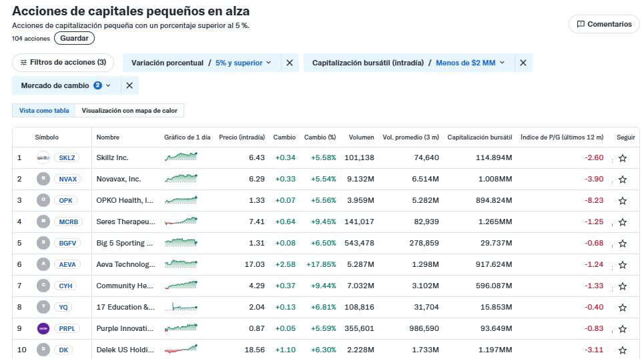
Task: Click the Skillz company logo icon
Action: 43,158
